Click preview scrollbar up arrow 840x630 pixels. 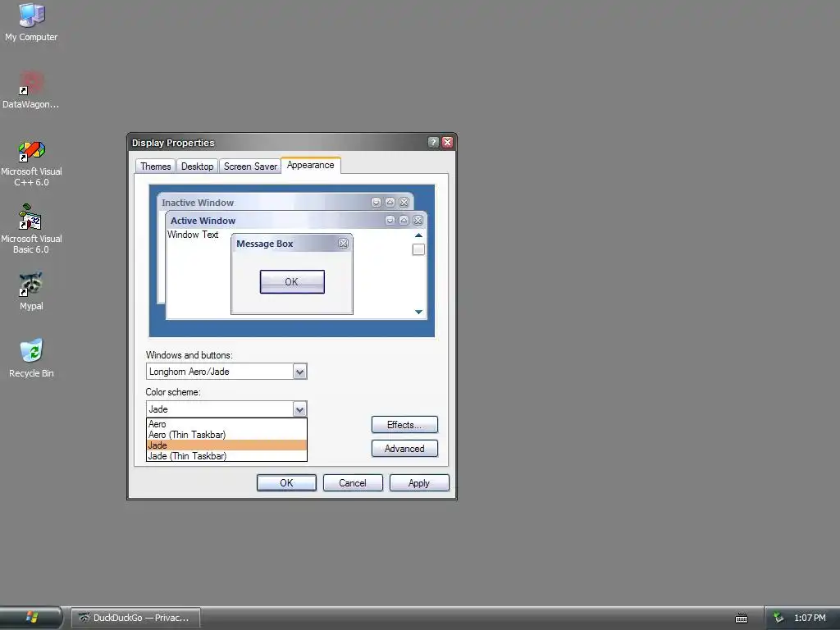(x=418, y=235)
